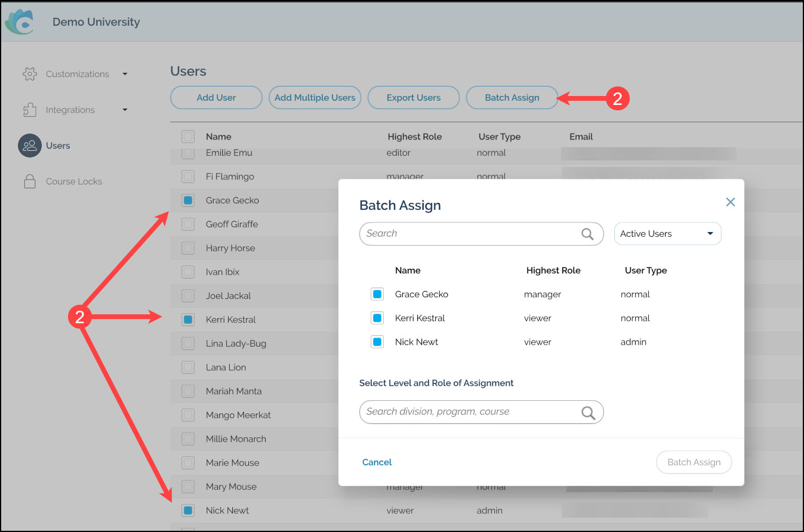This screenshot has width=804, height=532.
Task: Click the Course Locks padlock icon
Action: [x=29, y=181]
